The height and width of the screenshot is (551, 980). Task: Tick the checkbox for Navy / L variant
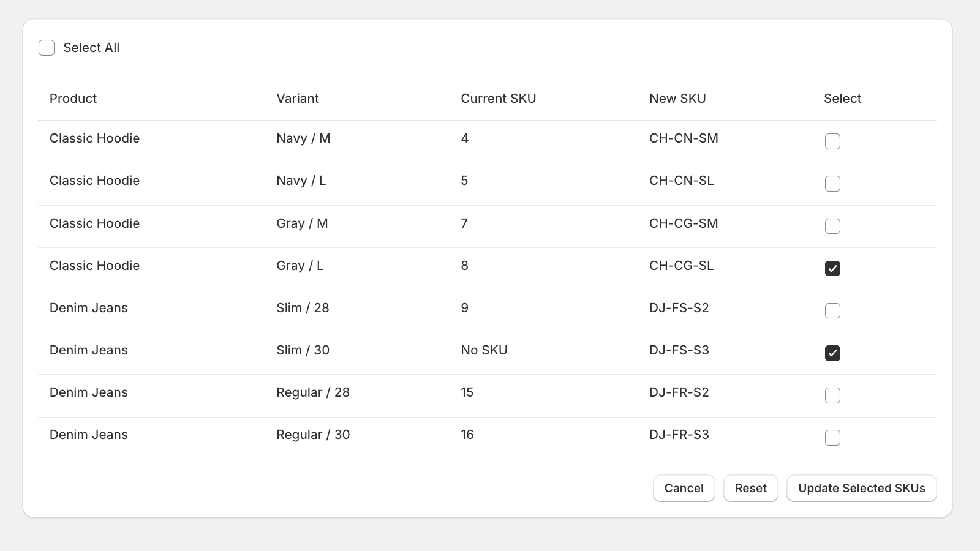point(832,184)
